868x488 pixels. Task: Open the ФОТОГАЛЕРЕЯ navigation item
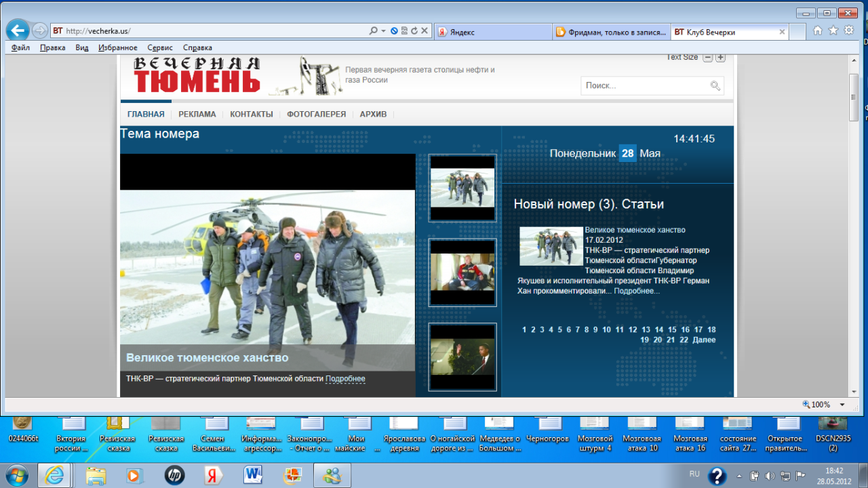(x=316, y=115)
